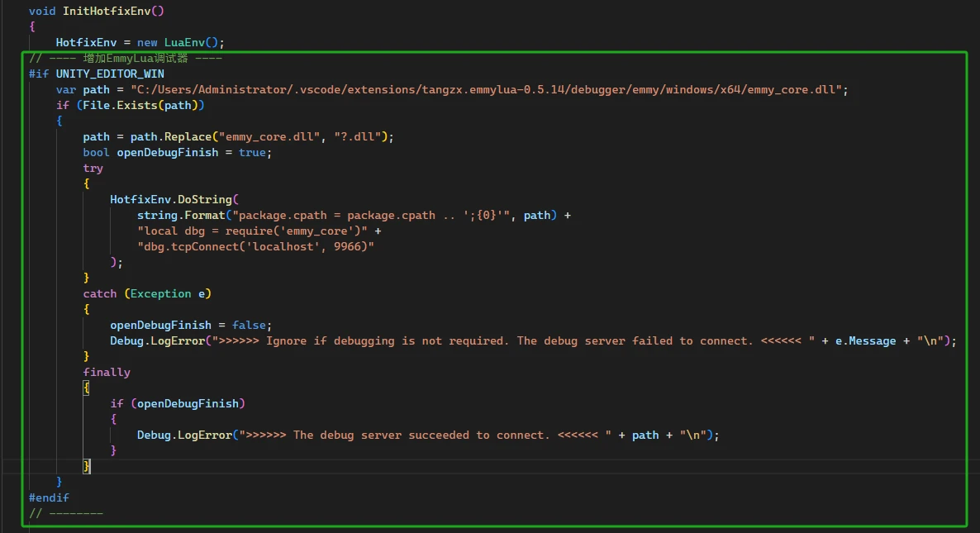Viewport: 980px width, 533px height.
Task: Click the opening brace after finally
Action: [x=86, y=388]
